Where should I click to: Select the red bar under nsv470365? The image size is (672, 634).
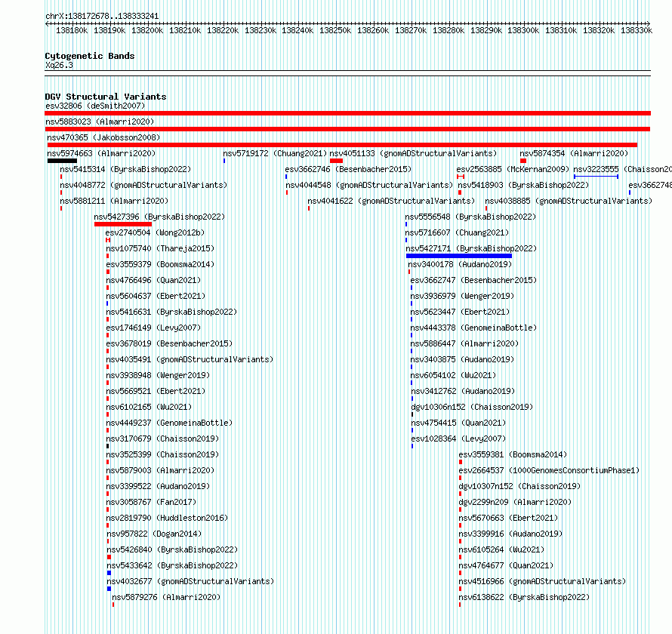(x=343, y=145)
